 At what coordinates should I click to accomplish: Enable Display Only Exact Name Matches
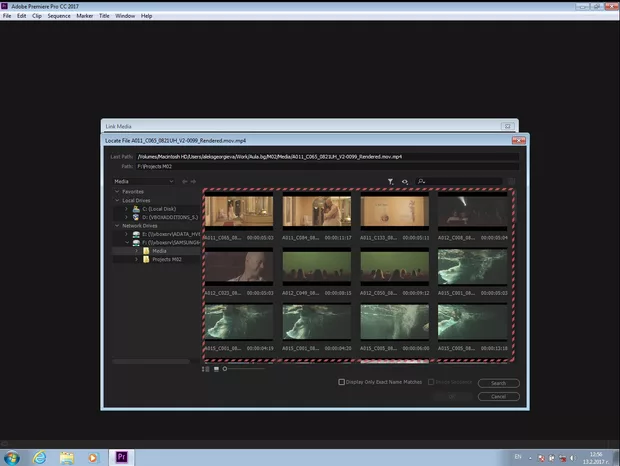pos(342,382)
